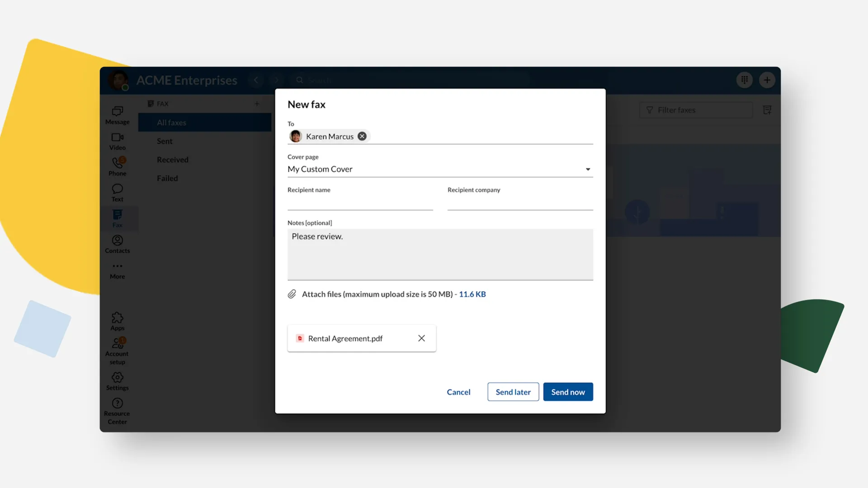
Task: Click the Recipient name field
Action: pyautogui.click(x=360, y=203)
